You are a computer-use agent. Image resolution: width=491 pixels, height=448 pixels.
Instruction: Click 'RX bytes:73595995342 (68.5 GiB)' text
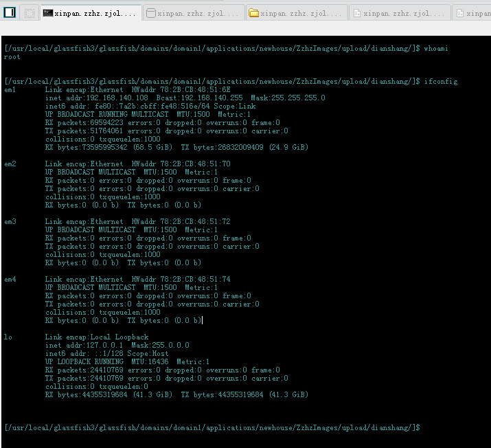(109, 147)
